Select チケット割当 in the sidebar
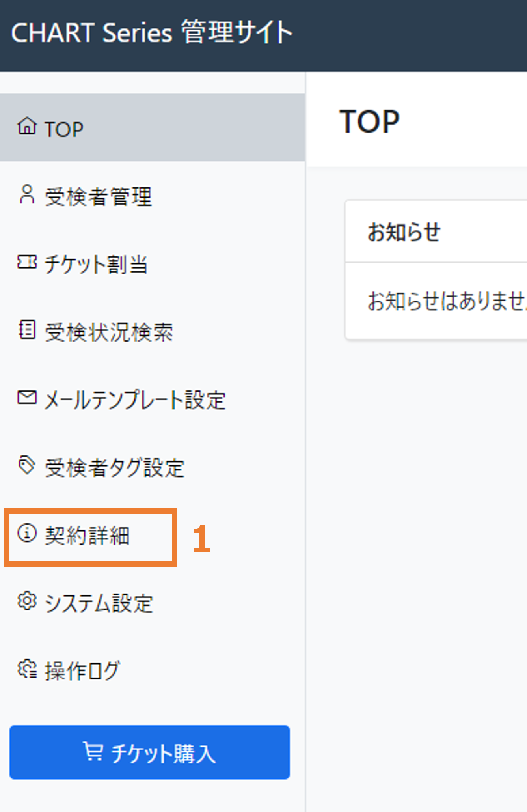Screen dimensions: 527x812 pyautogui.click(x=153, y=264)
